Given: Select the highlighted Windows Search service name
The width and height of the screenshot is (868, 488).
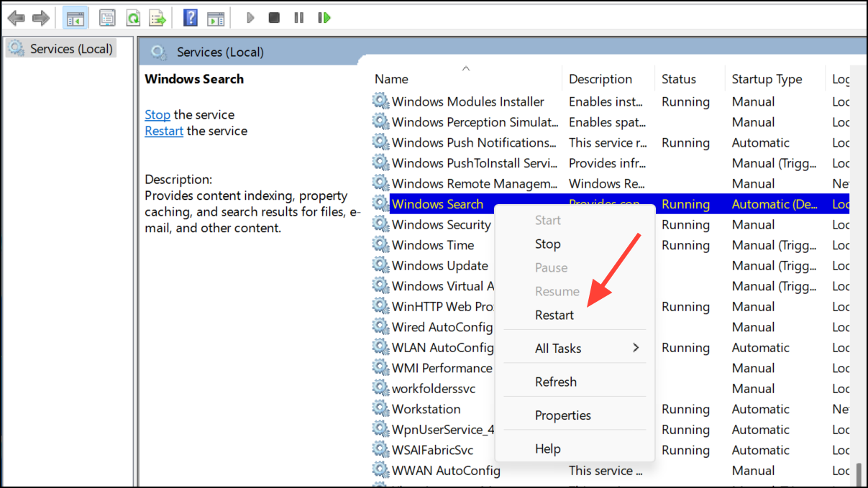Looking at the screenshot, I should 437,204.
